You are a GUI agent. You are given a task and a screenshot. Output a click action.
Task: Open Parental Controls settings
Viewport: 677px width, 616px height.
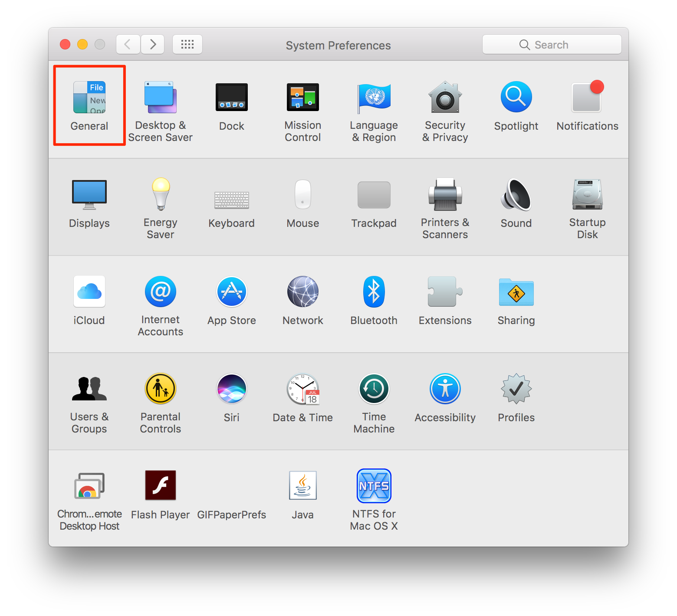pos(161,403)
